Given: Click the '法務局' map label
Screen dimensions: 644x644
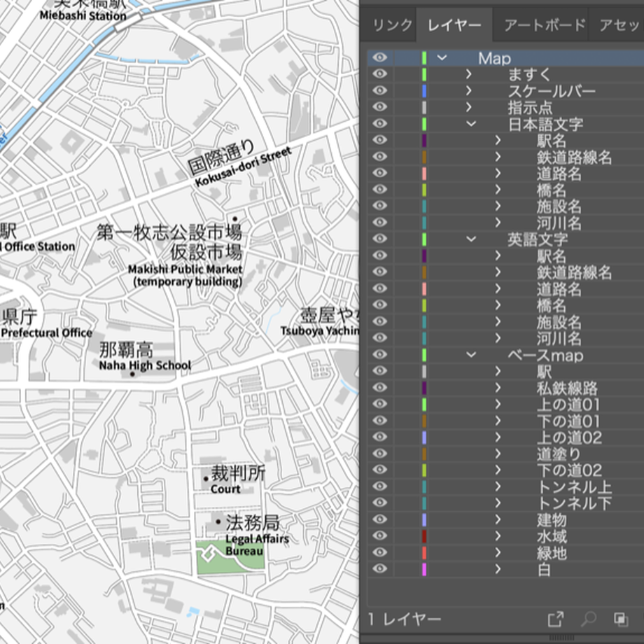Looking at the screenshot, I should [x=253, y=522].
